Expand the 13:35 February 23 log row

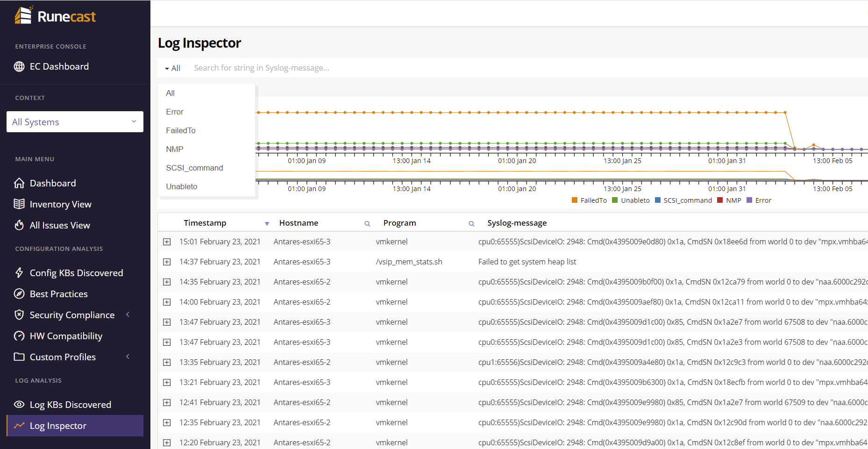167,362
